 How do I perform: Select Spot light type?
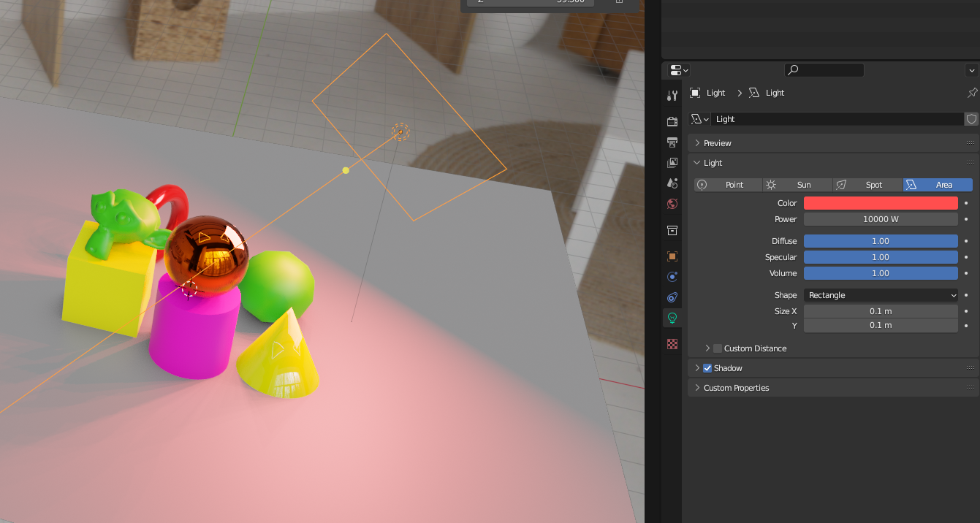point(867,185)
